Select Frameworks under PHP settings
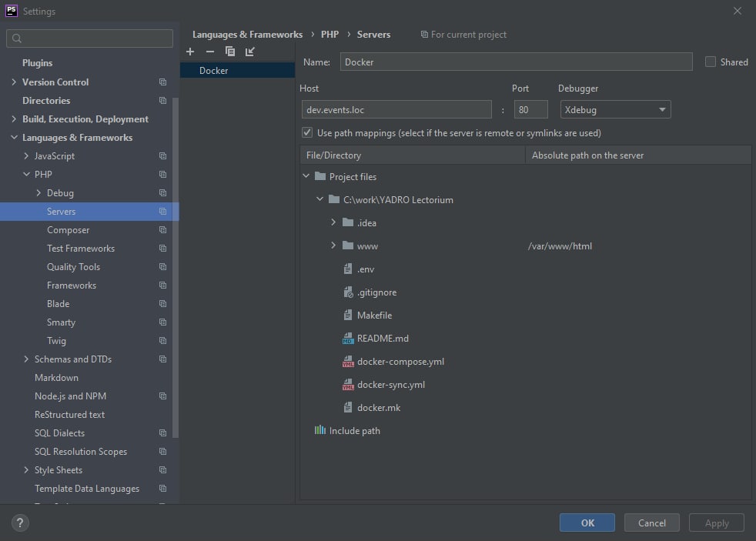This screenshot has width=756, height=541. point(72,286)
